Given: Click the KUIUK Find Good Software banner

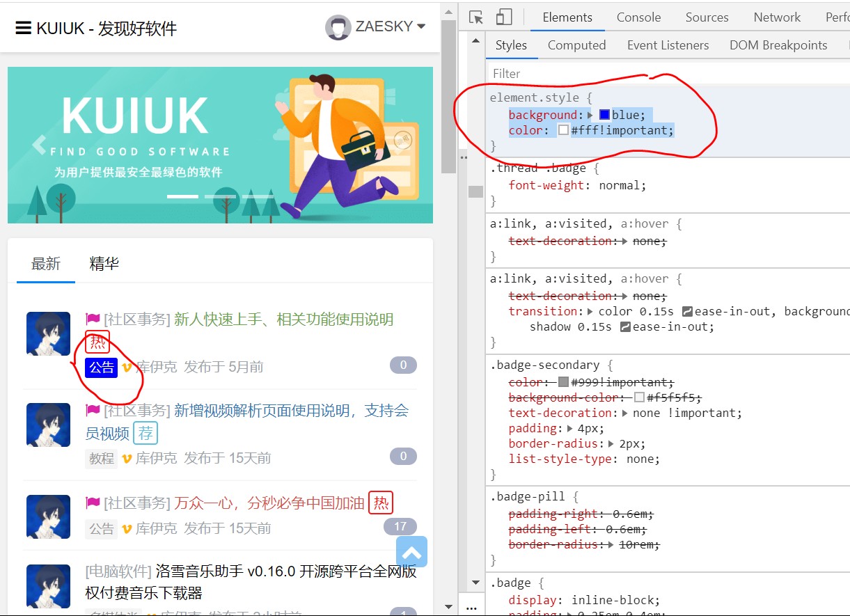Looking at the screenshot, I should pyautogui.click(x=220, y=145).
